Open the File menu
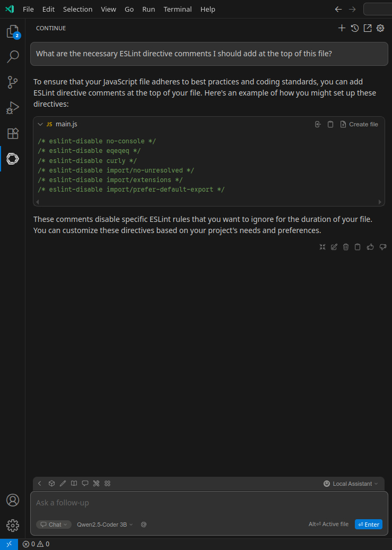Screen dimensions: 392x550 [29, 10]
